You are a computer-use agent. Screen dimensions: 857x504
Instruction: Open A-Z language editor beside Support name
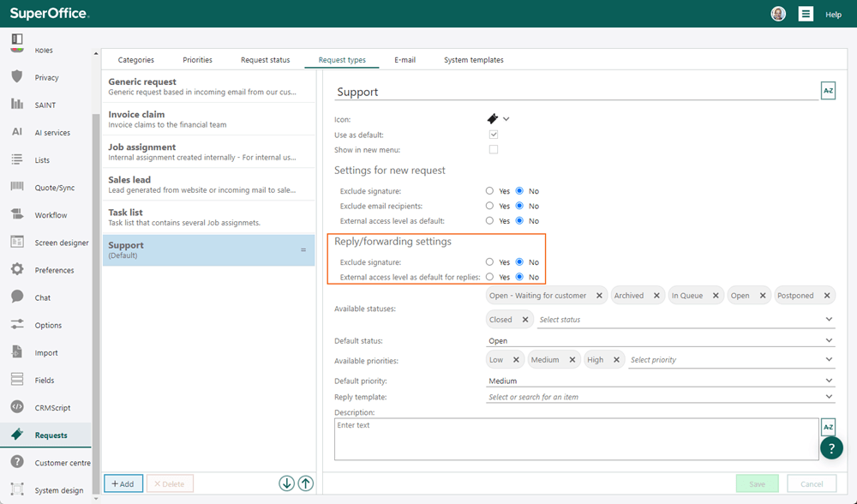[x=828, y=91]
